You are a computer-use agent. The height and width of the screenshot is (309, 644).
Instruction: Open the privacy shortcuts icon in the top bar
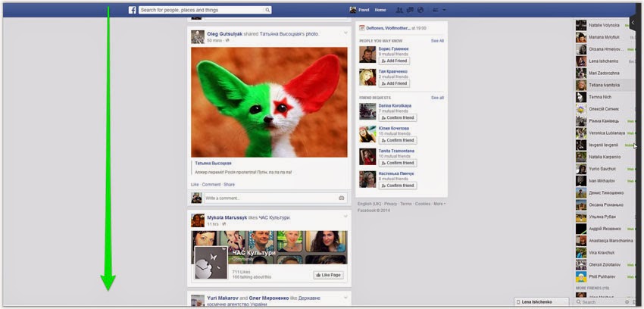click(435, 10)
